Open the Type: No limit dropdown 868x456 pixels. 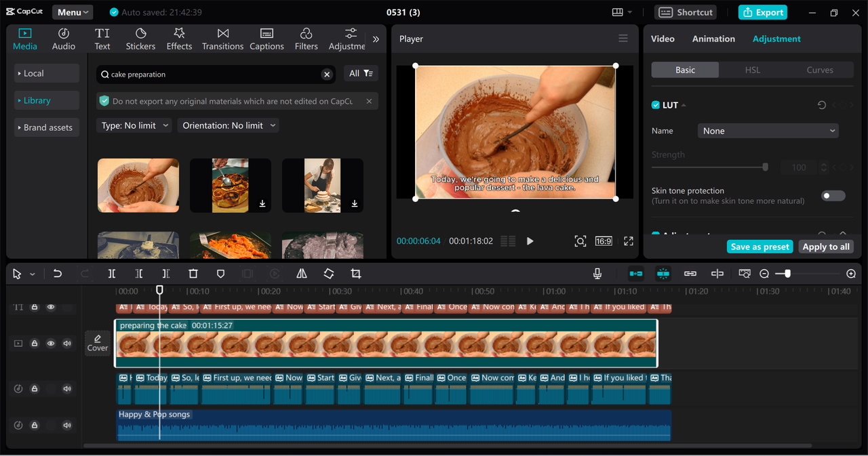[x=134, y=125]
